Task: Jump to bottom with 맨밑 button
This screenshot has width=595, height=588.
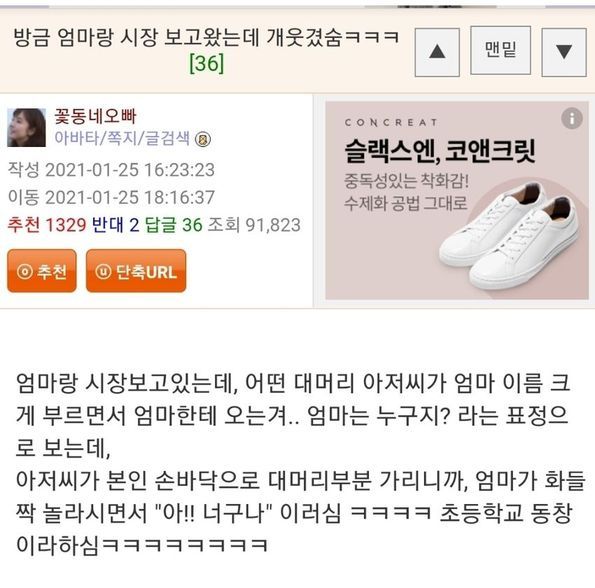Action: coord(501,50)
